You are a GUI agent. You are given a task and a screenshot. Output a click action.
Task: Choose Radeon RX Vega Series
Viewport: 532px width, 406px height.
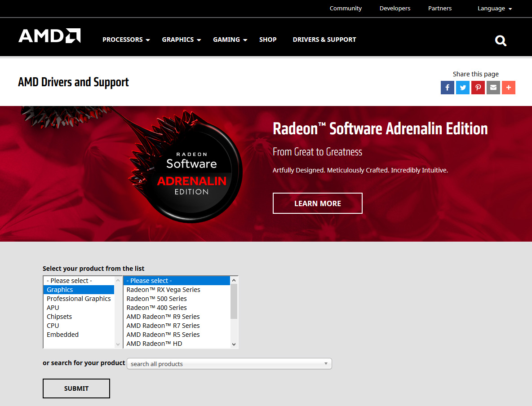click(163, 290)
